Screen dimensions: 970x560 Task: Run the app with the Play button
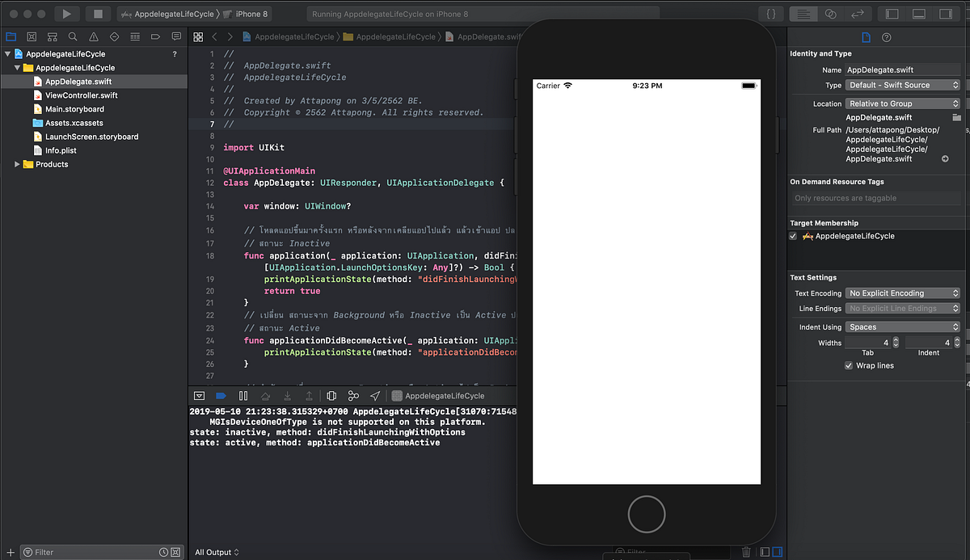(67, 13)
